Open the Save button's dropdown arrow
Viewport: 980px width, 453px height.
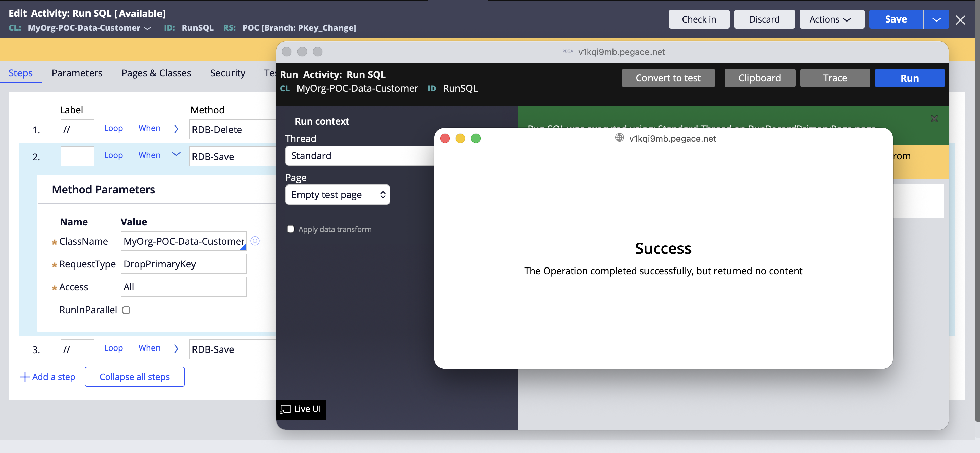pyautogui.click(x=936, y=19)
